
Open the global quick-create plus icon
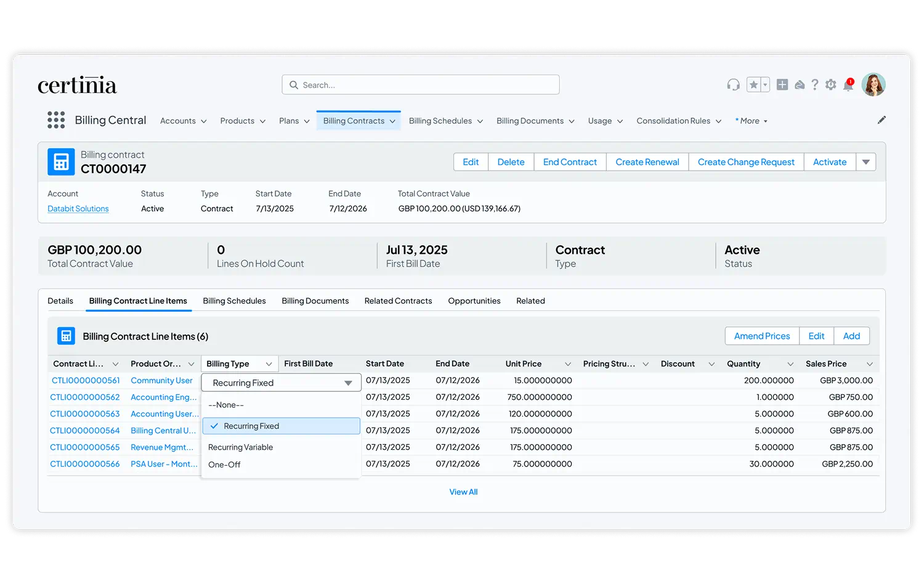[x=782, y=84]
